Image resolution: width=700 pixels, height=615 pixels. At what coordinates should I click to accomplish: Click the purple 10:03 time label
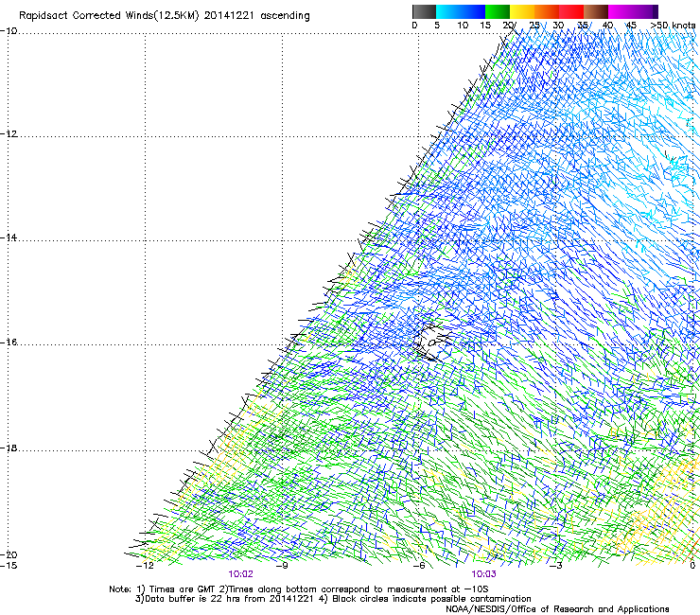[483, 574]
